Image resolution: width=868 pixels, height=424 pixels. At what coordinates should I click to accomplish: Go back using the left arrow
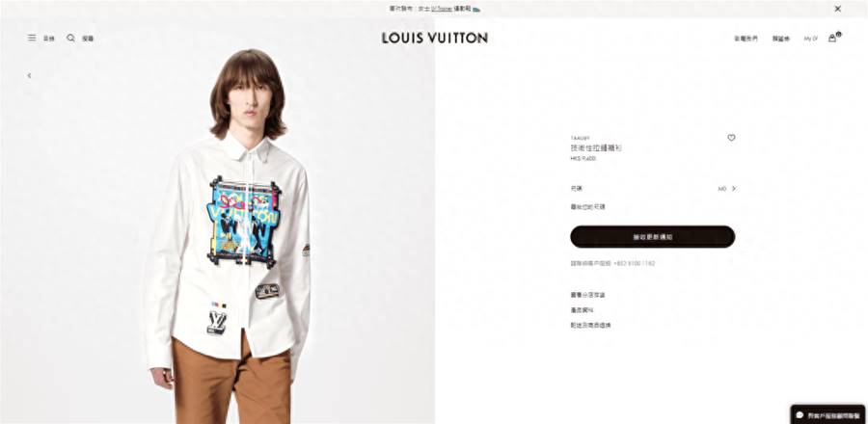click(x=29, y=76)
